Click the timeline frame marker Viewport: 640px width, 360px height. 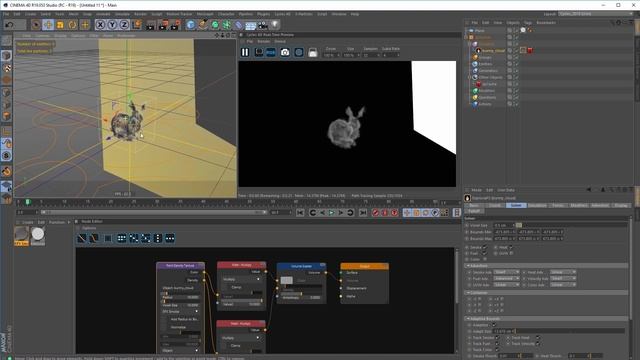point(28,202)
